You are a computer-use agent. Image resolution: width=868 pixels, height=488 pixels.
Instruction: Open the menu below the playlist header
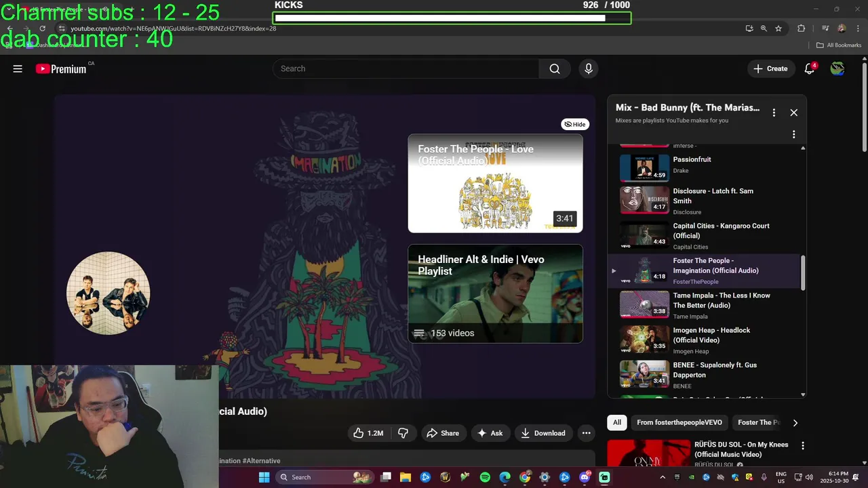click(794, 134)
